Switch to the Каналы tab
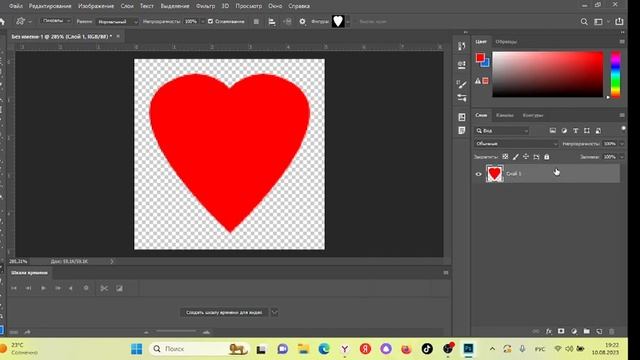This screenshot has width=640, height=360. tap(504, 116)
